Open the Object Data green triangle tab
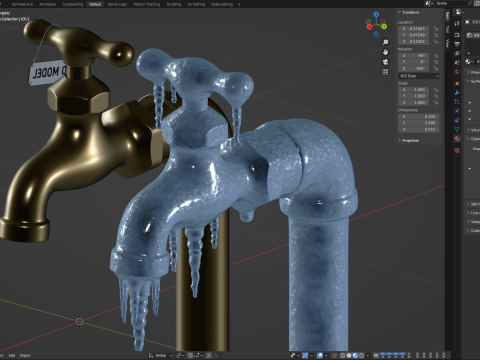Screen dimensions: 480x360 click(x=457, y=129)
